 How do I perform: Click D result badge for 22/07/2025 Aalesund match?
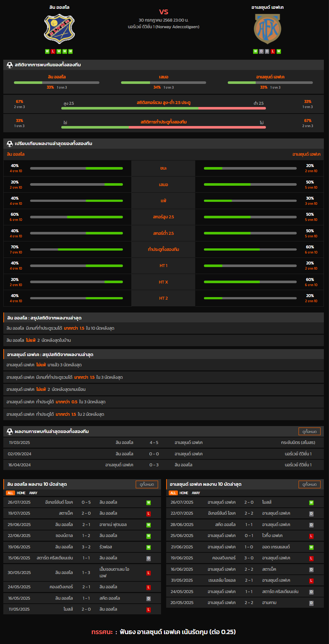click(311, 514)
